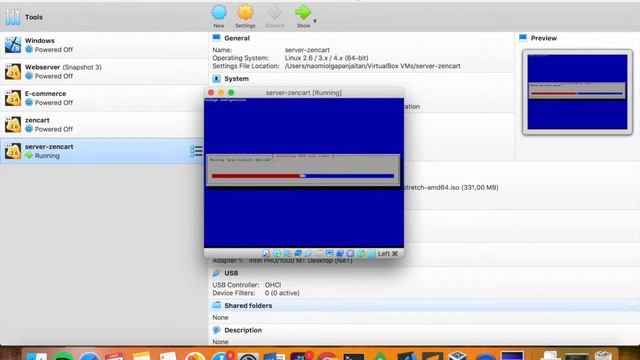
Task: Open the Description section header
Action: 243,330
